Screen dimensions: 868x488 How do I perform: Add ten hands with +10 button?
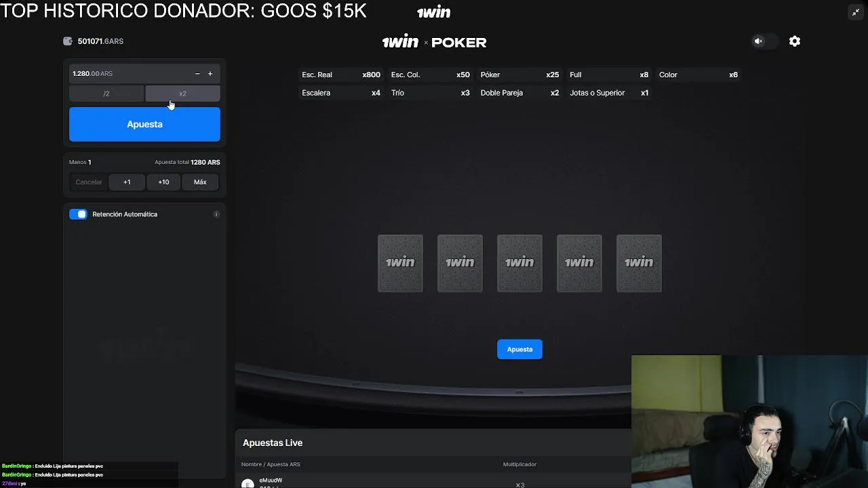pyautogui.click(x=163, y=182)
